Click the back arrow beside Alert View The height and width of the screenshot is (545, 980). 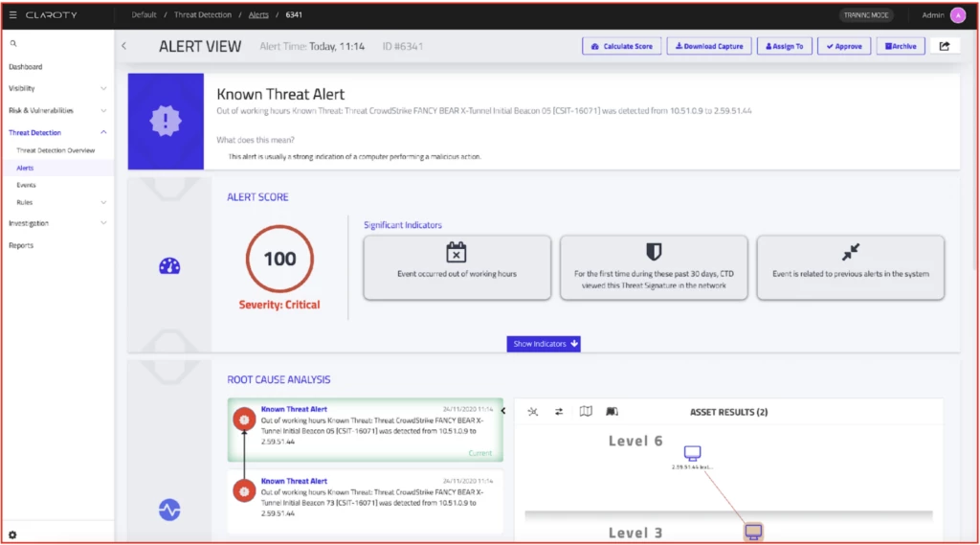(124, 46)
